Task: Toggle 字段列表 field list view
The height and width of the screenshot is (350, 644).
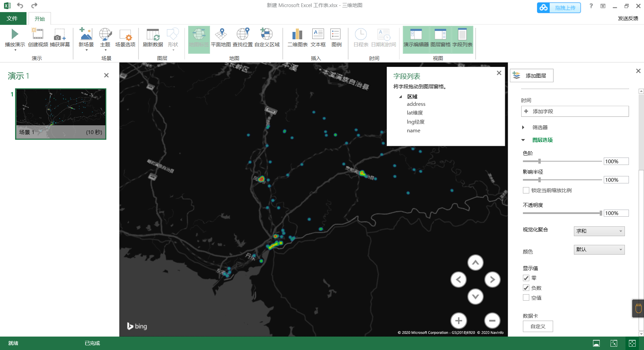Action: coord(462,40)
